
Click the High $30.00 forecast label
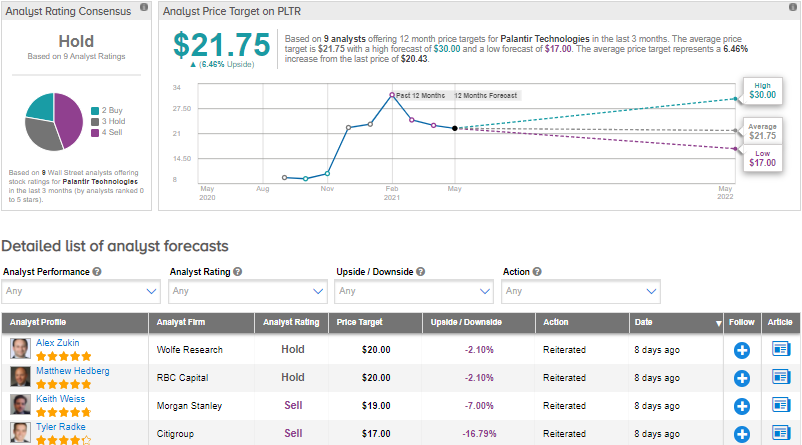[762, 91]
